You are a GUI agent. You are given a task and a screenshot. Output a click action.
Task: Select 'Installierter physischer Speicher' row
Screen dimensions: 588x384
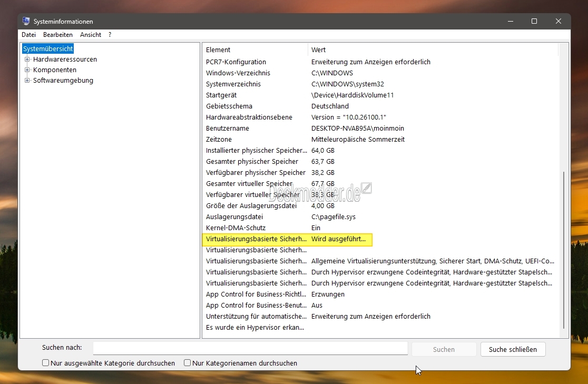point(380,150)
